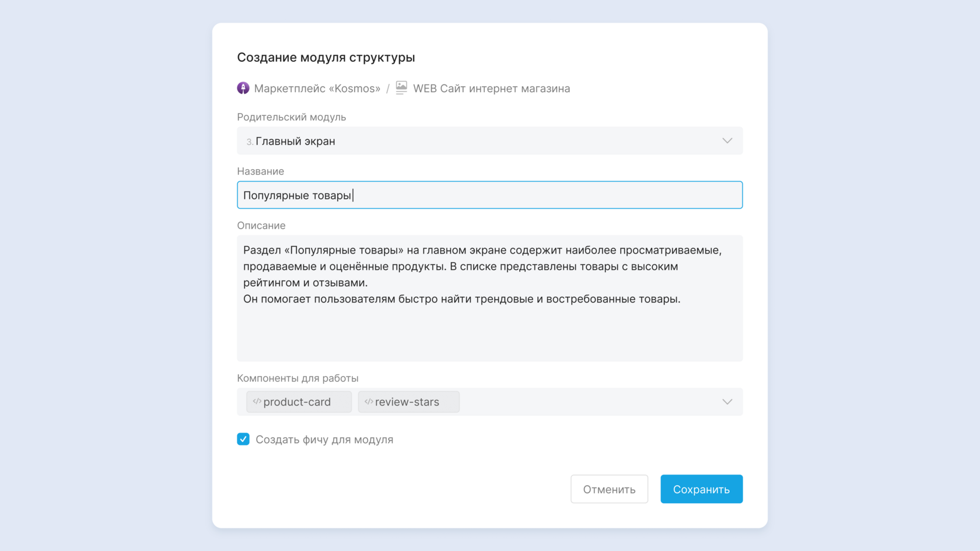Viewport: 980px width, 551px height.
Task: Click the «Родительский модуль» field label
Action: (291, 117)
